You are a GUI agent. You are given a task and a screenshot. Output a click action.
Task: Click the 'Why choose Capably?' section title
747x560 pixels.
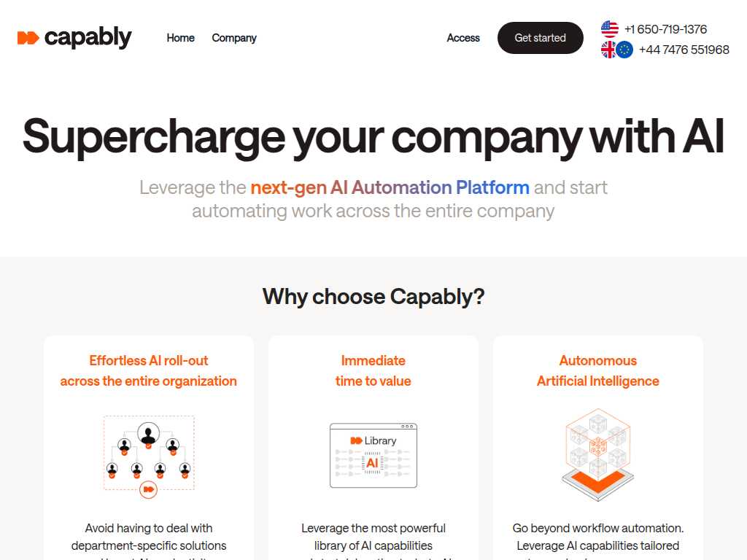pyautogui.click(x=373, y=297)
